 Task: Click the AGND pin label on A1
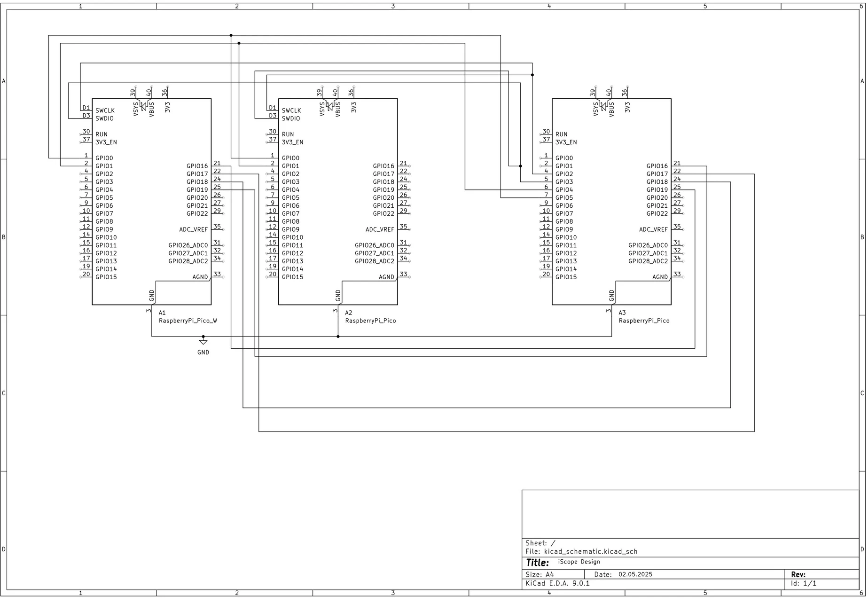(200, 277)
